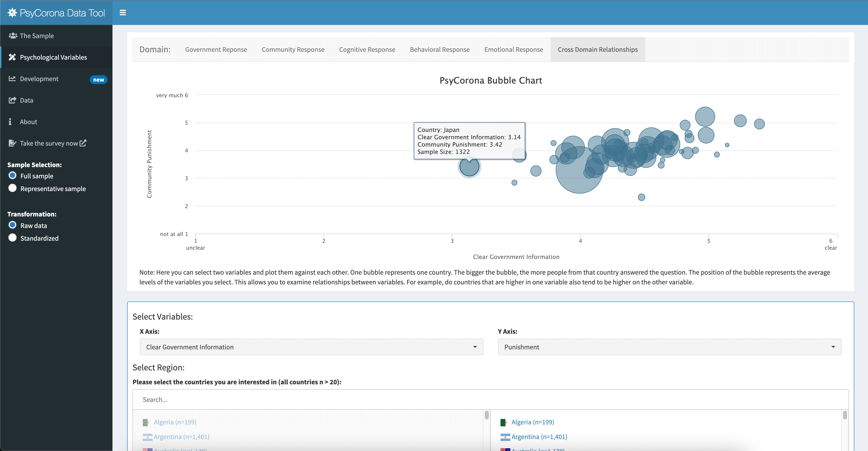Click the Psychological Variables tools icon
Screen dimensions: 868x451
point(12,57)
